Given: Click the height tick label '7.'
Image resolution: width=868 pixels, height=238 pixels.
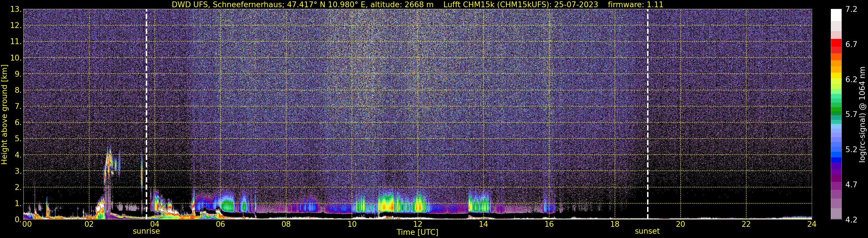Looking at the screenshot, I should point(18,106).
